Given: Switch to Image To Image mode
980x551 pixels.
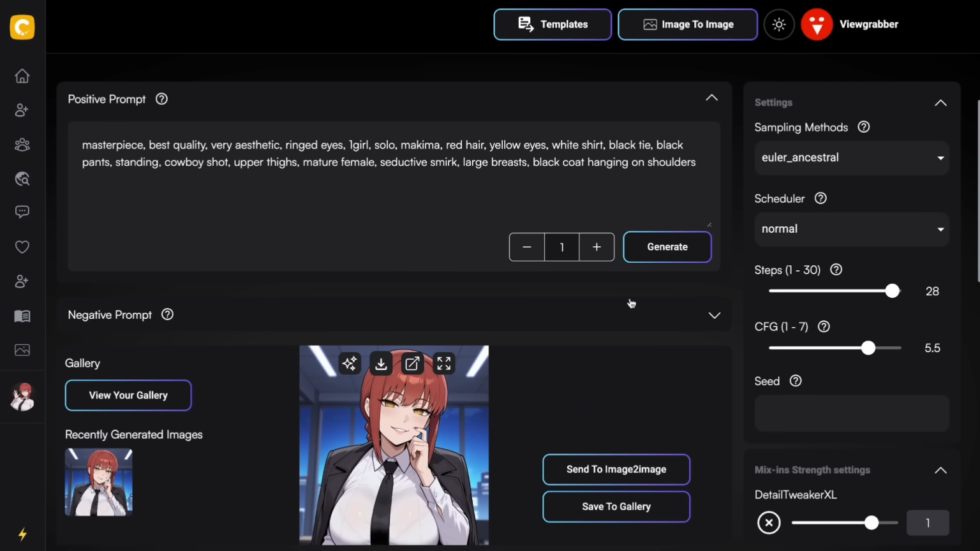Looking at the screenshot, I should [687, 24].
